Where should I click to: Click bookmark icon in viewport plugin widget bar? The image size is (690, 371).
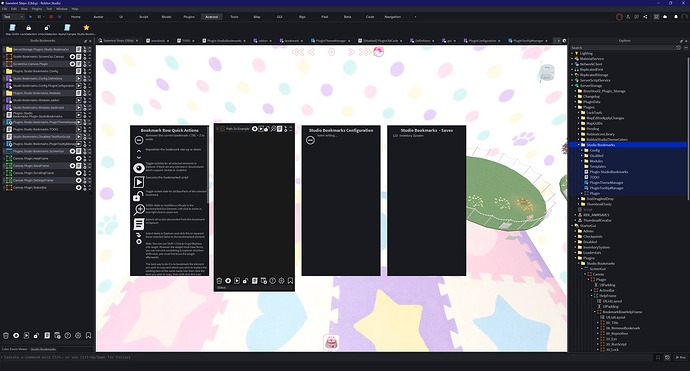pos(290,281)
